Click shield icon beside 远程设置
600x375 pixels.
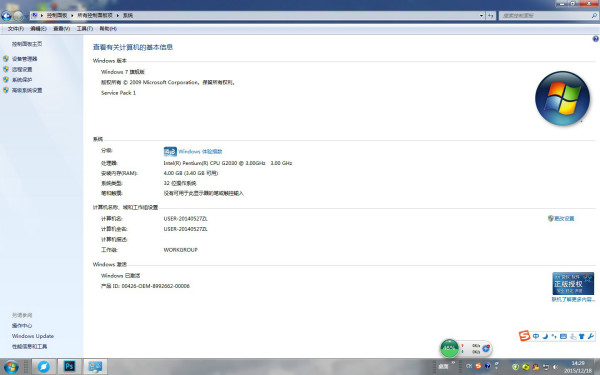coord(6,69)
